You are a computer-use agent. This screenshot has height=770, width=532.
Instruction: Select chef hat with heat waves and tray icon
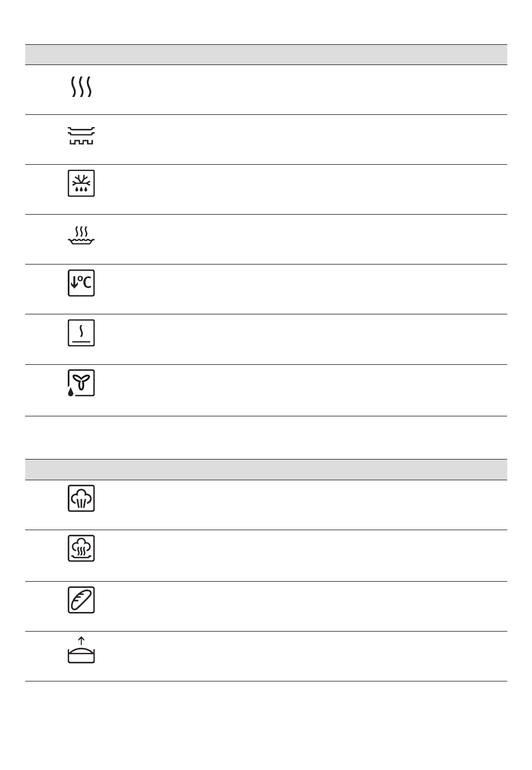pyautogui.click(x=81, y=548)
